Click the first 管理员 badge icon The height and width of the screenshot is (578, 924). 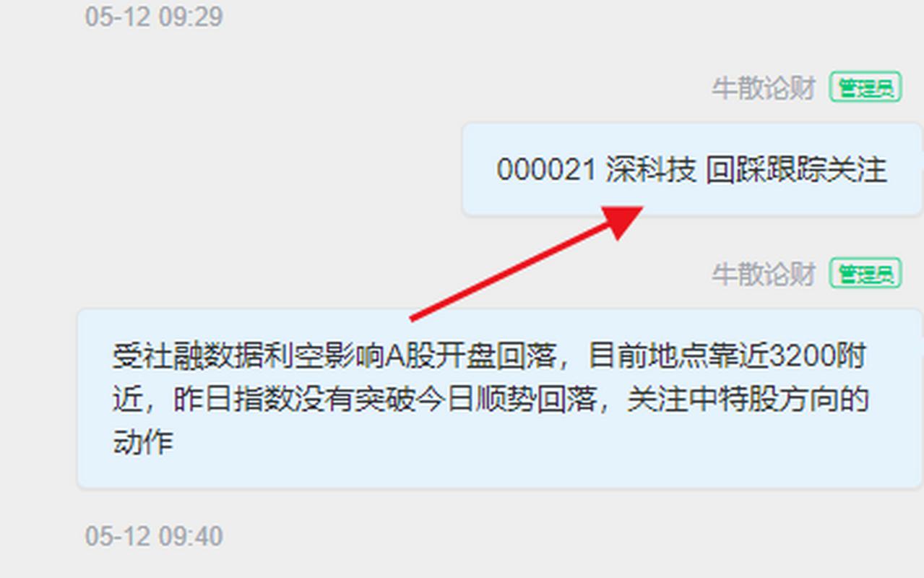click(865, 88)
